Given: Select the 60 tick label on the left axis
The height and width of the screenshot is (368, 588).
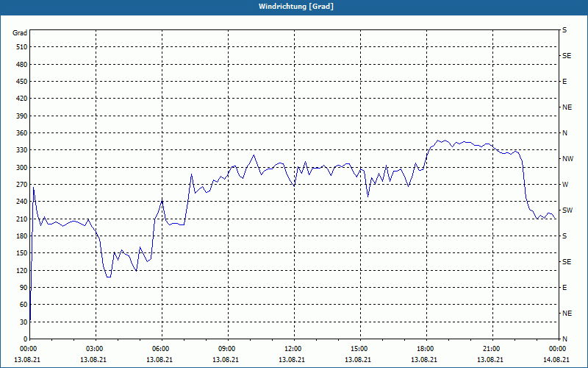Looking at the screenshot, I should point(24,305).
